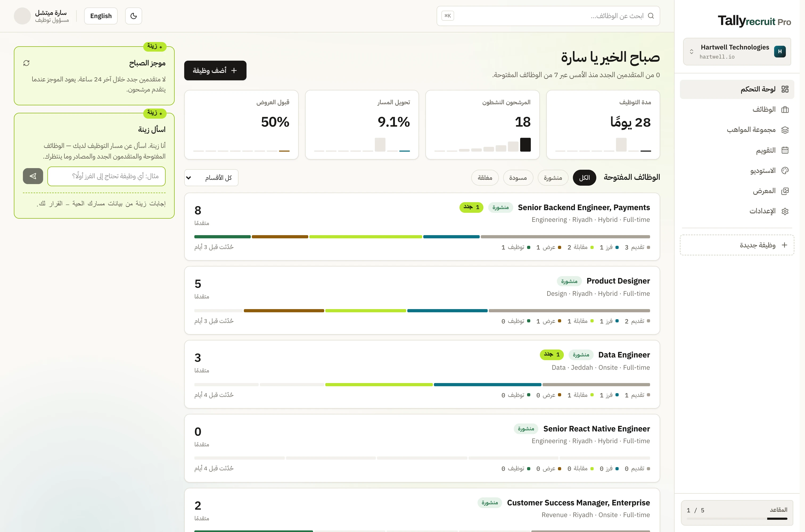Image resolution: width=805 pixels, height=532 pixels.
Task: Click the 3 متقدمًا count on Data Engineer
Action: click(x=202, y=363)
